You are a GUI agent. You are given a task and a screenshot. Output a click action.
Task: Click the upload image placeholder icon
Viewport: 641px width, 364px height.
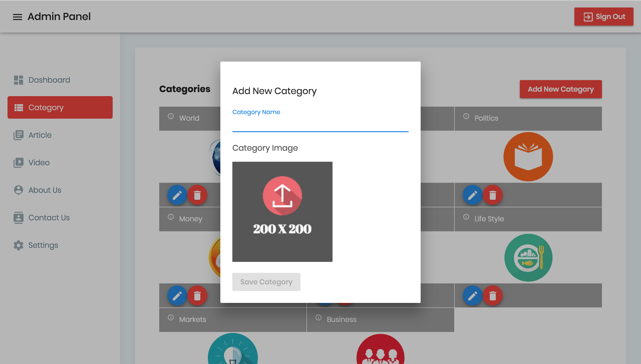tap(282, 196)
